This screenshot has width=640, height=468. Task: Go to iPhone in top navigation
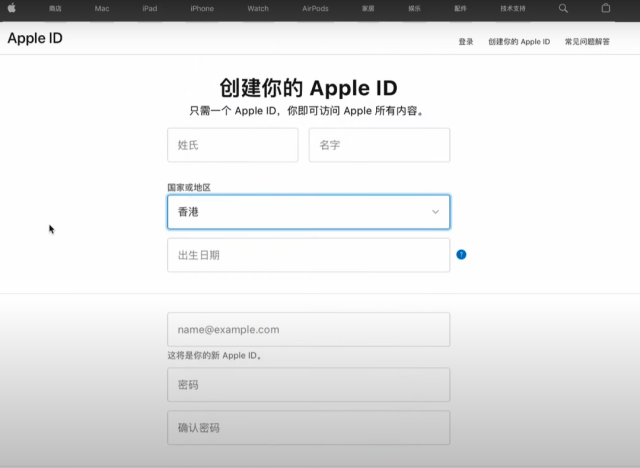point(202,8)
